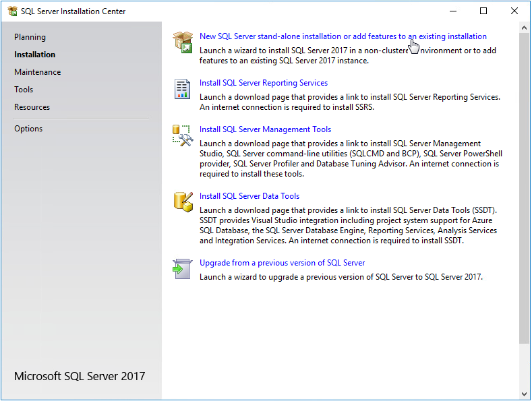Show the Resources section
532x401 pixels.
32,107
